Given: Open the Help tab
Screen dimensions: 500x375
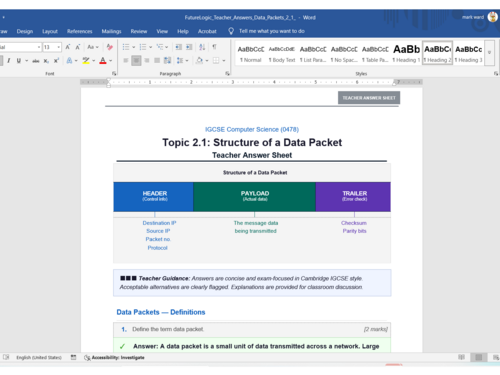Looking at the screenshot, I should [x=183, y=31].
